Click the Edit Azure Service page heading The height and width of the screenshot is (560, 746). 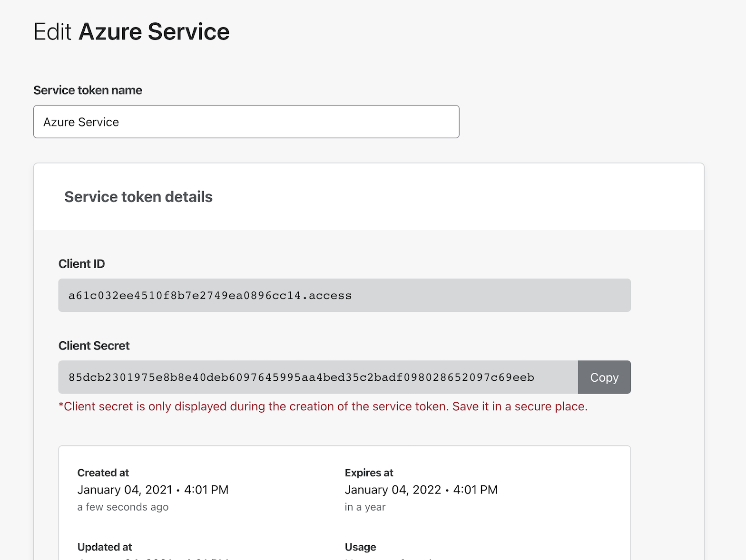tap(131, 32)
